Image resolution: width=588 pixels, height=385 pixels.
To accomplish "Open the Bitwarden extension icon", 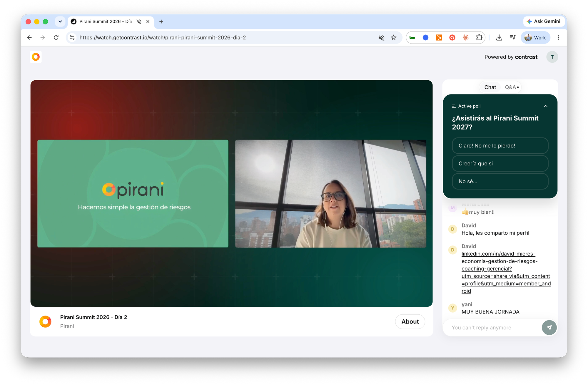I will 412,37.
